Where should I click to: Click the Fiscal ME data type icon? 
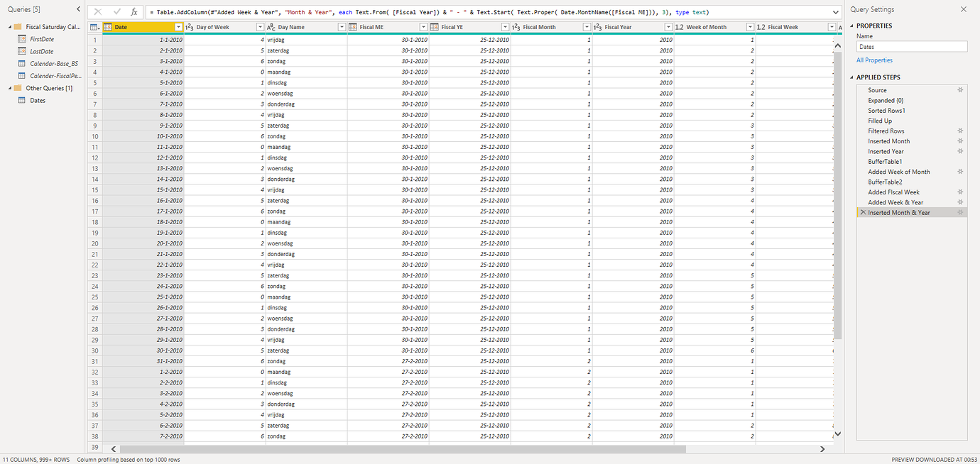[x=353, y=27]
